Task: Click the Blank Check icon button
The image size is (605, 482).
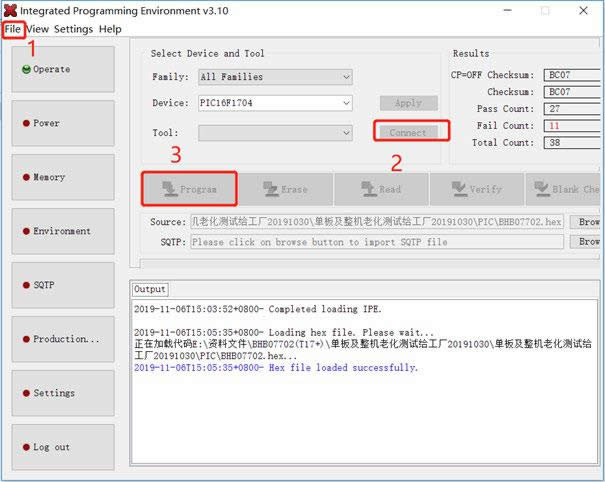Action: (565, 188)
